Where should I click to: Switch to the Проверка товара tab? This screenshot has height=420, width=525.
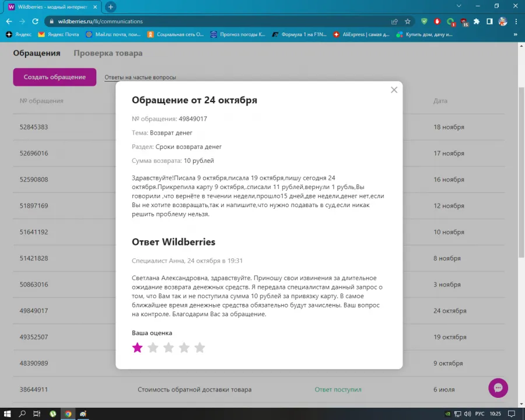click(x=108, y=53)
